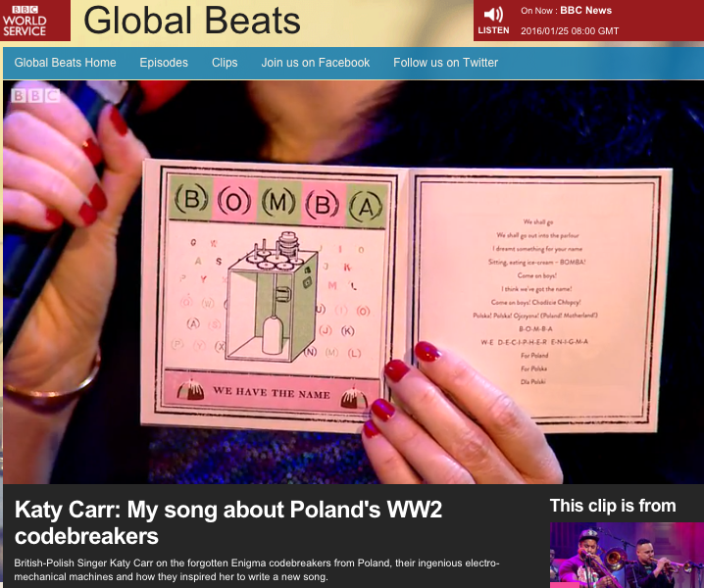
Task: Click the BBC World Service logo
Action: [x=35, y=21]
